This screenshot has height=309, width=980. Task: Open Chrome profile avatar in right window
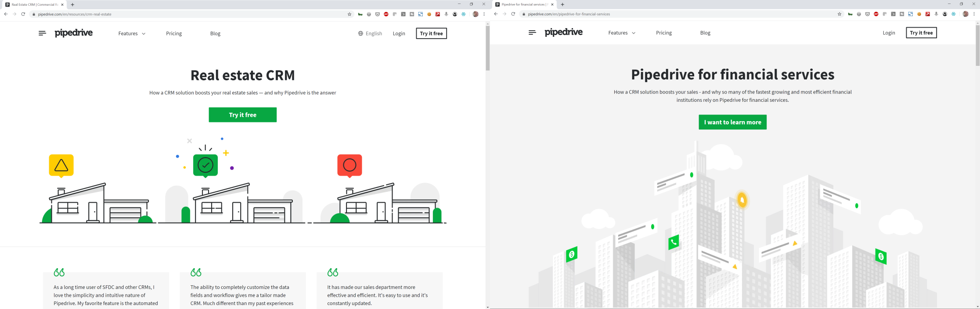pyautogui.click(x=966, y=14)
